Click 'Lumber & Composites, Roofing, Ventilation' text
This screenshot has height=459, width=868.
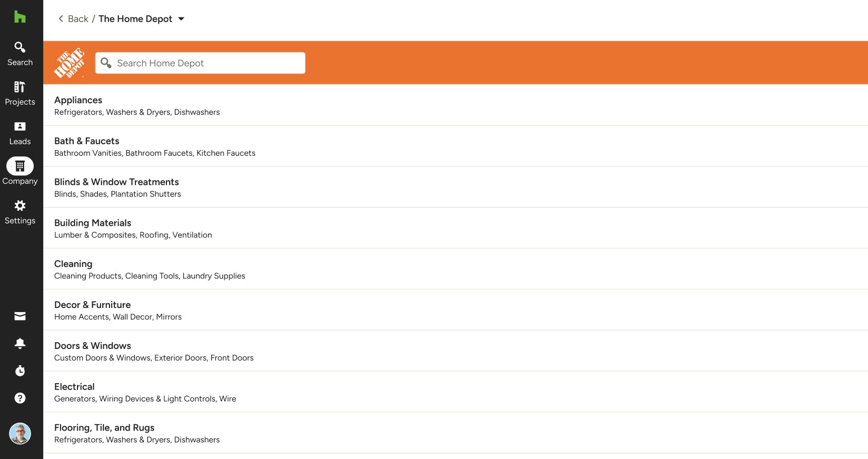[x=133, y=235]
